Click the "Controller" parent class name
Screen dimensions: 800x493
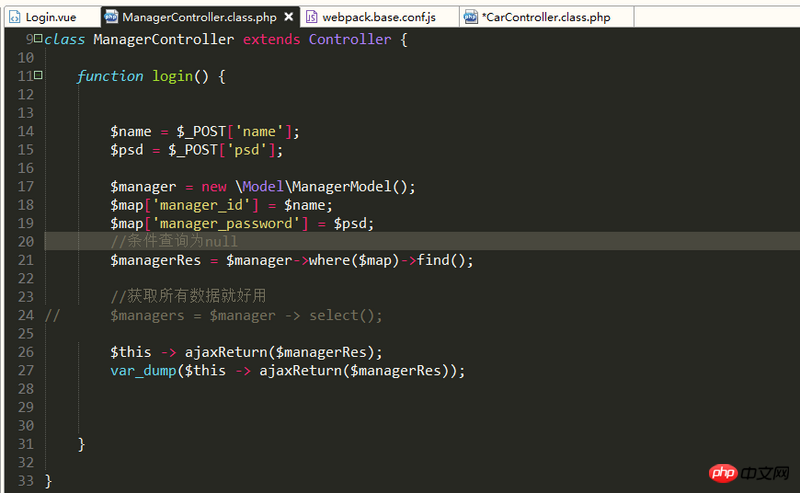point(350,39)
